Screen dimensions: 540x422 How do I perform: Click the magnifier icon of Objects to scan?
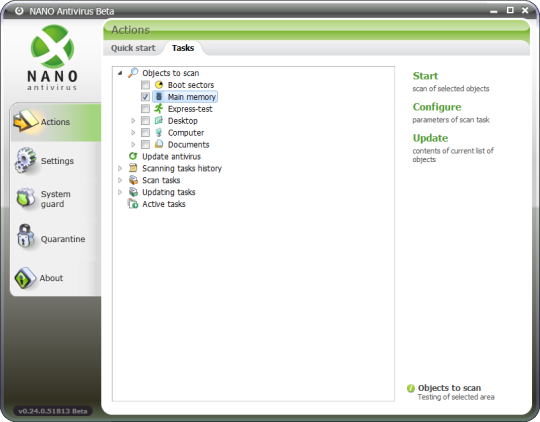133,73
